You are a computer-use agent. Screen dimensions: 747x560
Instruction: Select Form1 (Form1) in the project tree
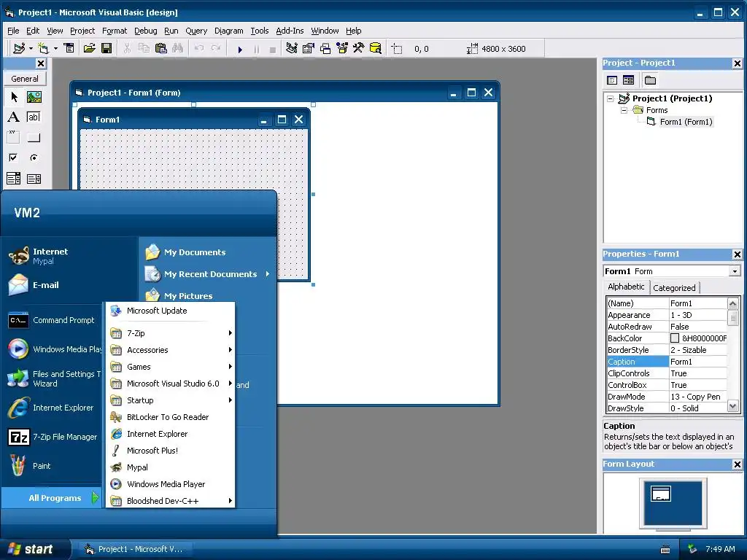pyautogui.click(x=686, y=122)
